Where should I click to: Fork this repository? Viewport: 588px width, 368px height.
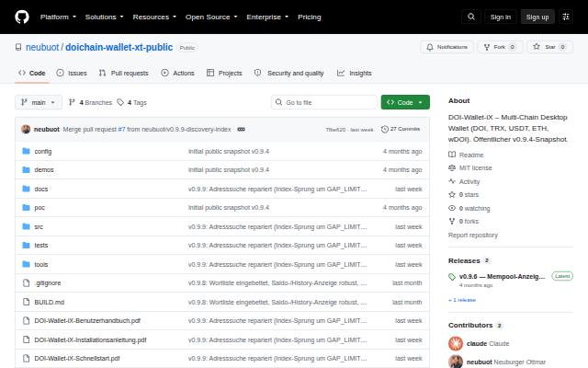[500, 47]
